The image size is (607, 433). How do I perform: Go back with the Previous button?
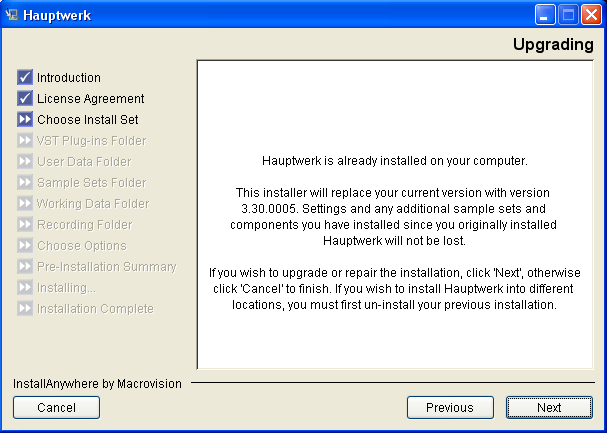pyautogui.click(x=450, y=407)
